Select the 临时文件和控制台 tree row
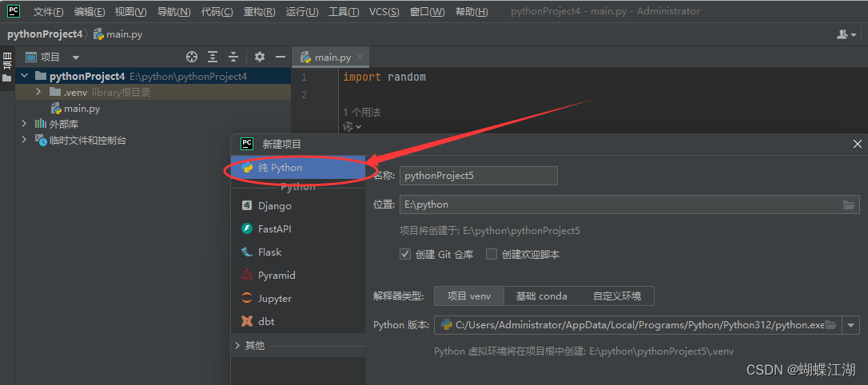Image resolution: width=868 pixels, height=385 pixels. tap(153, 140)
